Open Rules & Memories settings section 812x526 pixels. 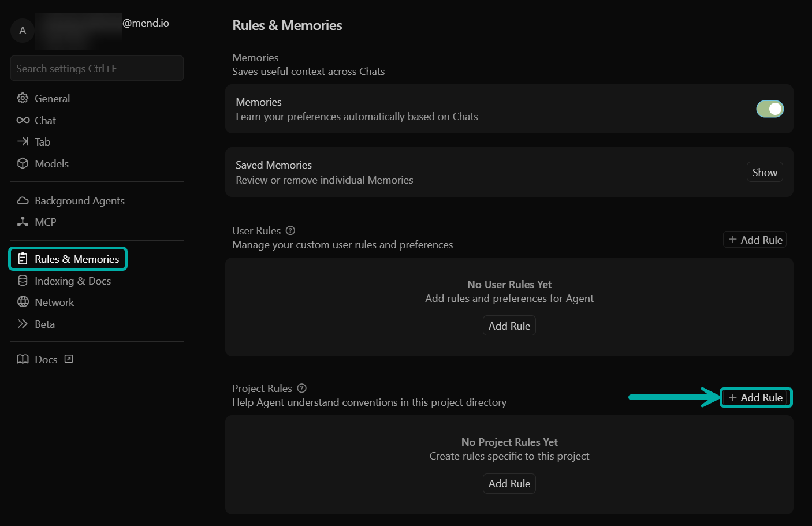tap(68, 259)
